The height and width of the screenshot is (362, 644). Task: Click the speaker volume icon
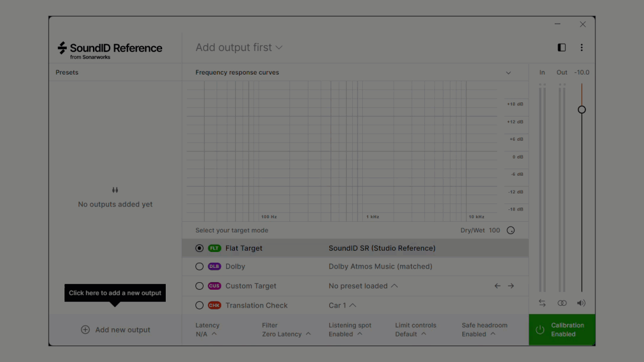click(x=581, y=303)
